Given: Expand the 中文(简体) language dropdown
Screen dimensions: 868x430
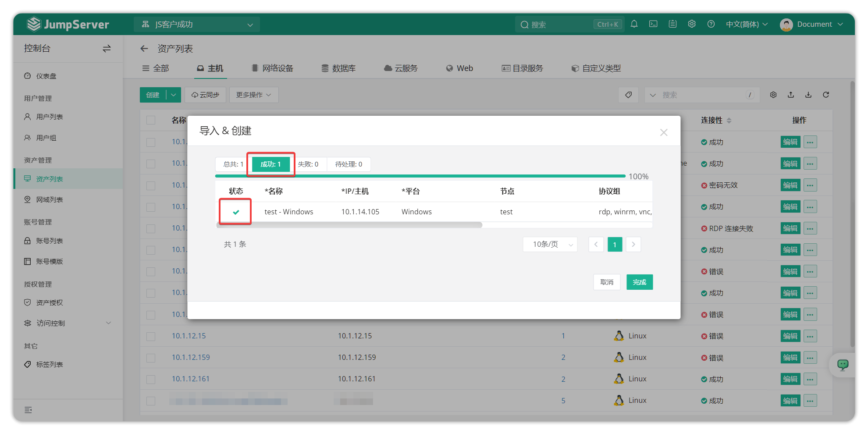Looking at the screenshot, I should coord(747,24).
